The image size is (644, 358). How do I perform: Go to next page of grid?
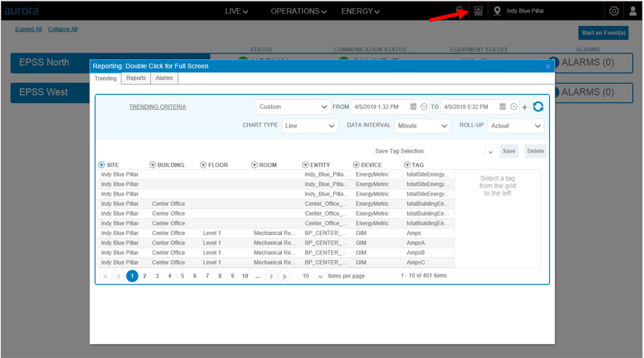(x=271, y=276)
